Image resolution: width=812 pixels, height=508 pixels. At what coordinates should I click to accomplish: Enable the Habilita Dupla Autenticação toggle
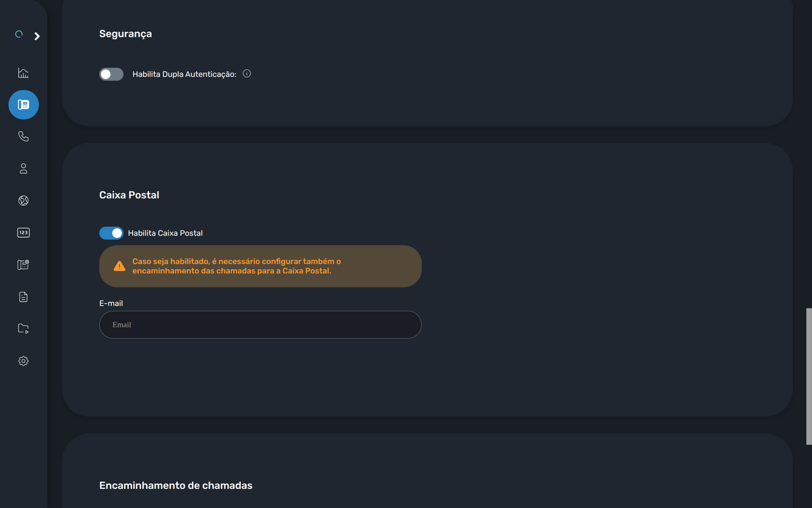[x=111, y=74]
